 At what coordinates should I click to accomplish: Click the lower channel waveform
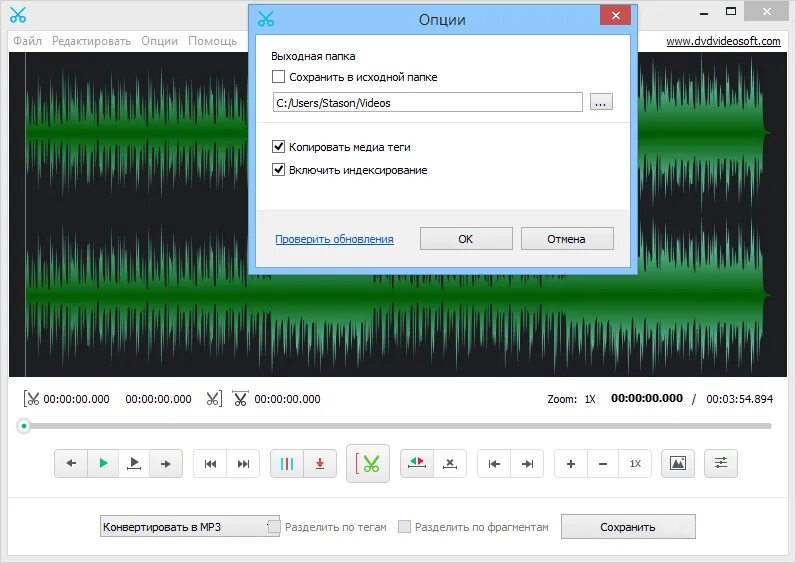(x=396, y=294)
